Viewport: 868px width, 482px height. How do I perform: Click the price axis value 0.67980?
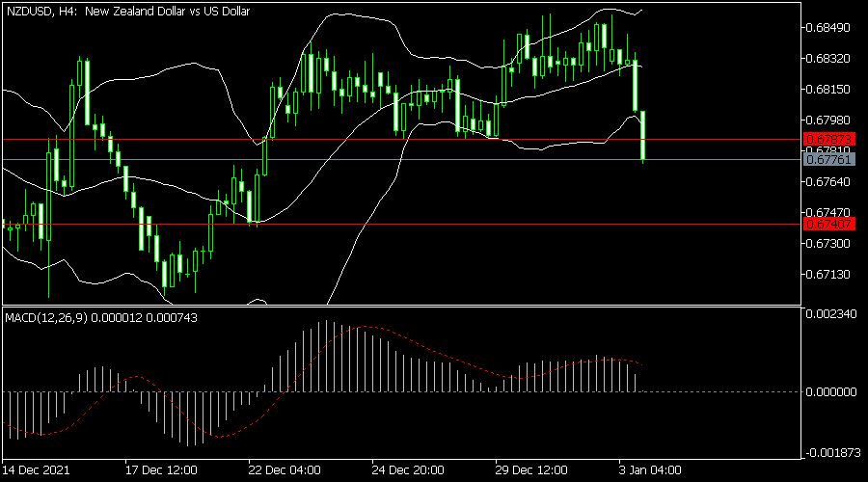tap(828, 120)
